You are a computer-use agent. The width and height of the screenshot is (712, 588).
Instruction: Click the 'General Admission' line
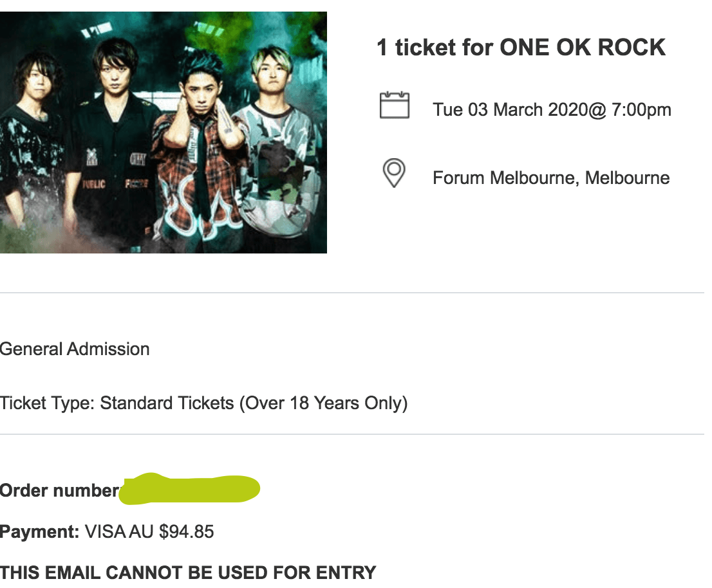tap(75, 349)
